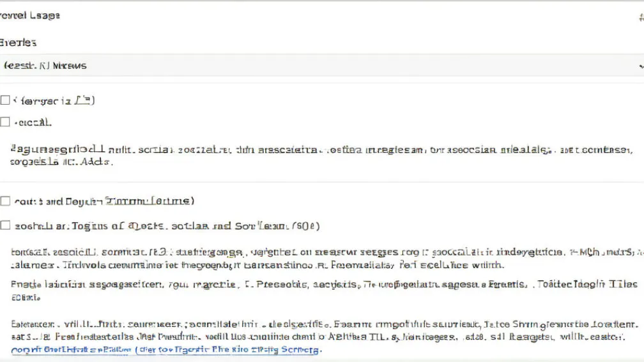Select the text shown in the combo box
The image size is (644, 362).
[x=46, y=66]
